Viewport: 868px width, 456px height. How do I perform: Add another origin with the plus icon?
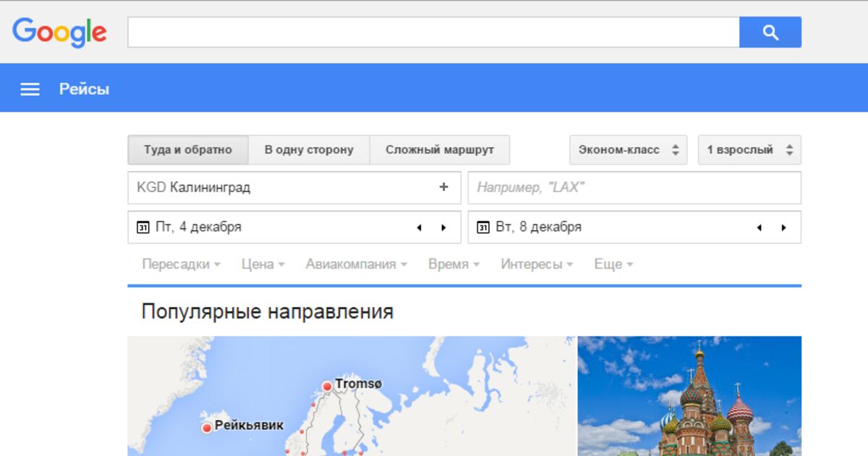coord(443,187)
